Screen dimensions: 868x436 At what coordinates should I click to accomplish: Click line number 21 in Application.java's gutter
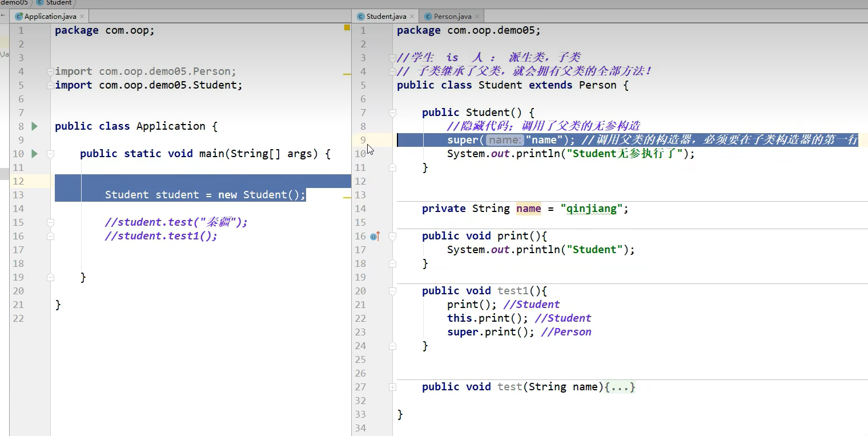click(18, 305)
